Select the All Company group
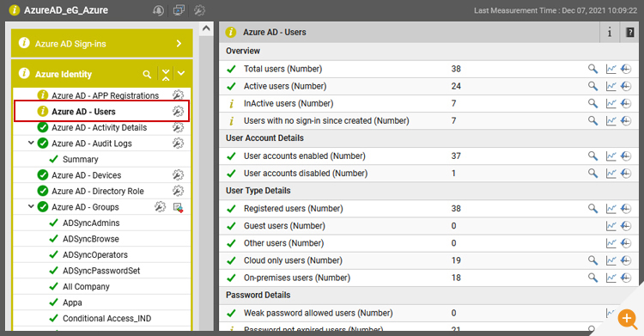 point(86,287)
